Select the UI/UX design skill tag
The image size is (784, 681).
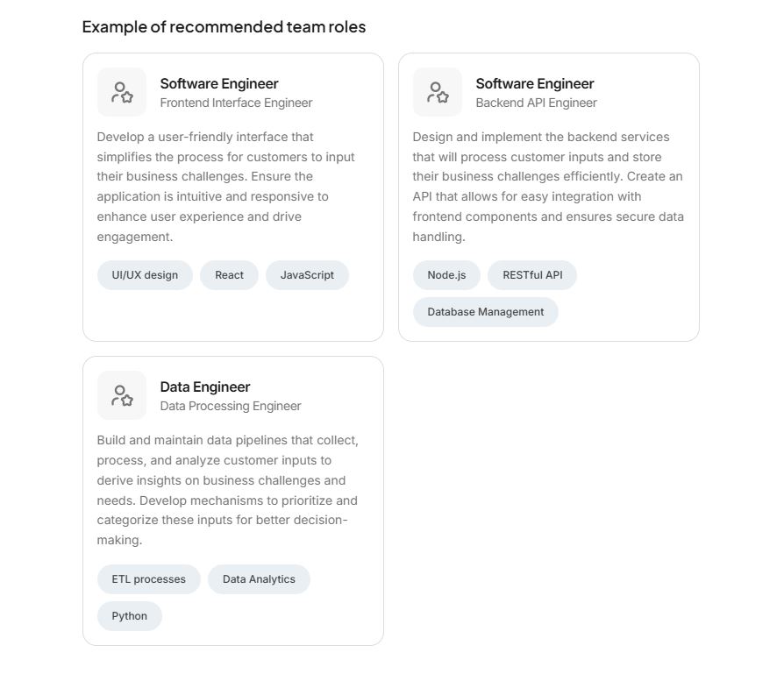pos(145,275)
